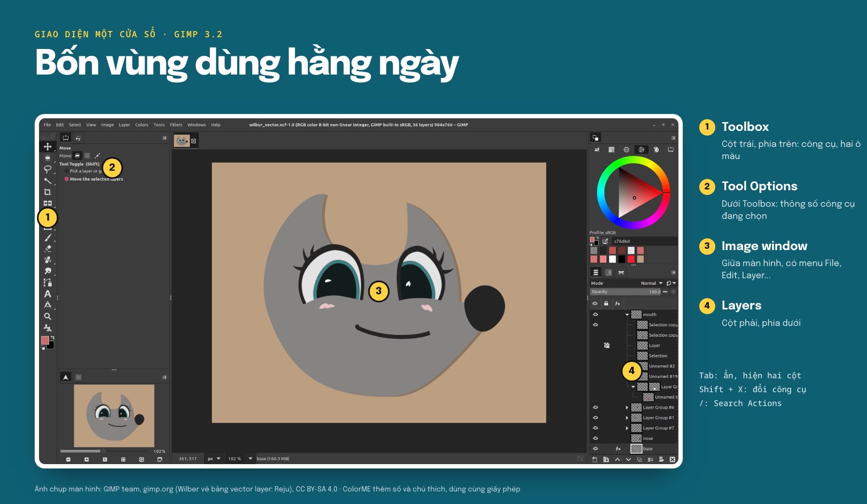Viewport: 867px width, 504px height.
Task: Open the Colors menu
Action: 142,125
